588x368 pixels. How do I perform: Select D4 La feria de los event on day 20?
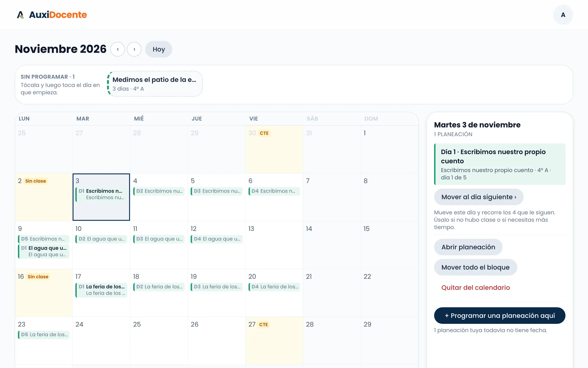coord(274,287)
